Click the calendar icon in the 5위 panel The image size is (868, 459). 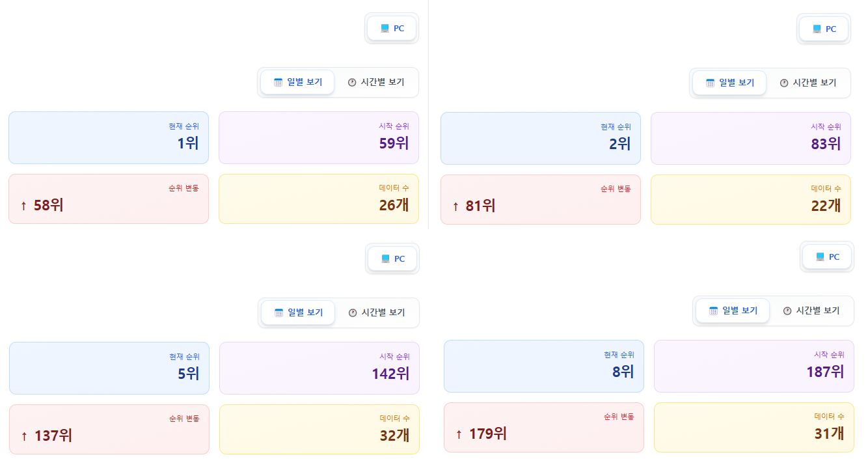[x=279, y=313]
